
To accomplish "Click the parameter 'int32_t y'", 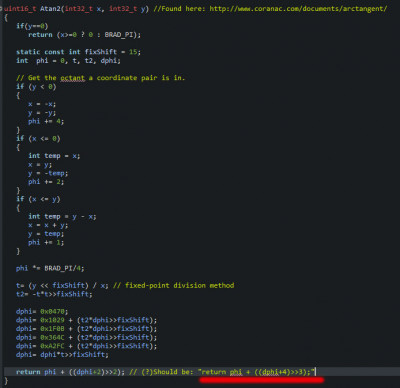I will pos(127,9).
